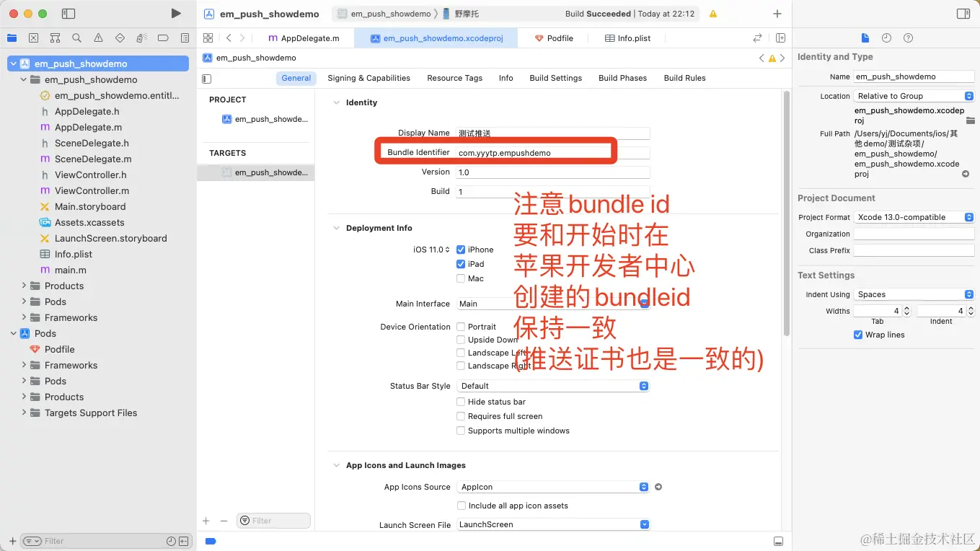Viewport: 980px width, 551px height.
Task: Open the debug navigator icon
Action: tap(141, 38)
